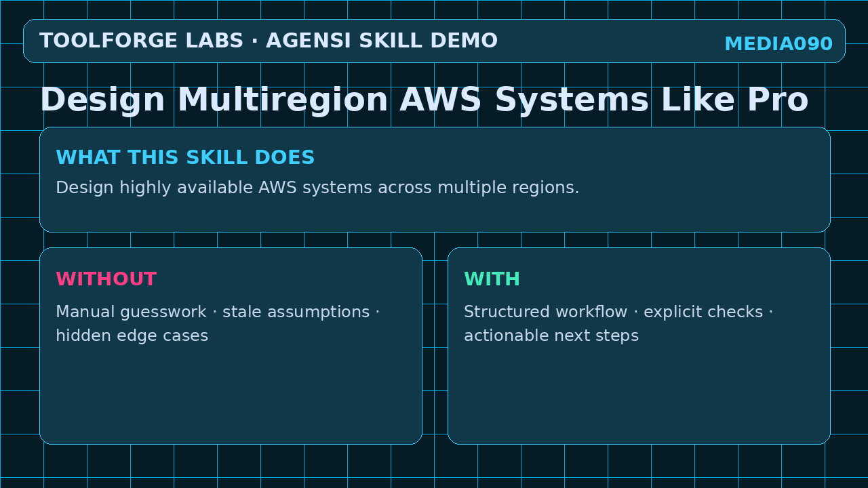Click the WITHOUT heading
868x488 pixels.
[106, 279]
